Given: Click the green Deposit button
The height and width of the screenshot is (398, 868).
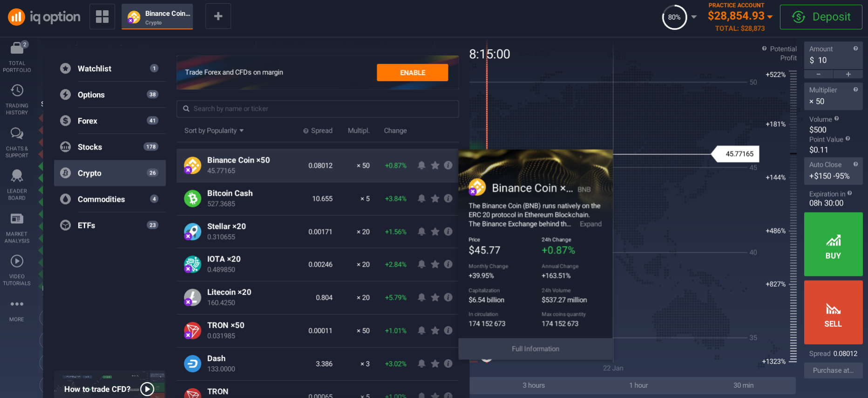Looking at the screenshot, I should [821, 17].
